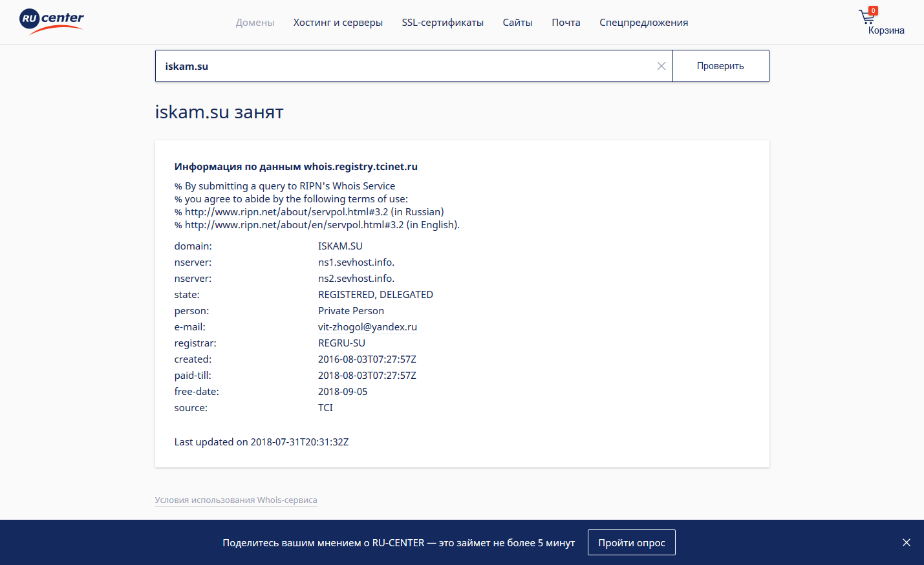The image size is (924, 565).
Task: Click the paid-till date 2018-08-03T07:27:57Z
Action: pos(367,376)
